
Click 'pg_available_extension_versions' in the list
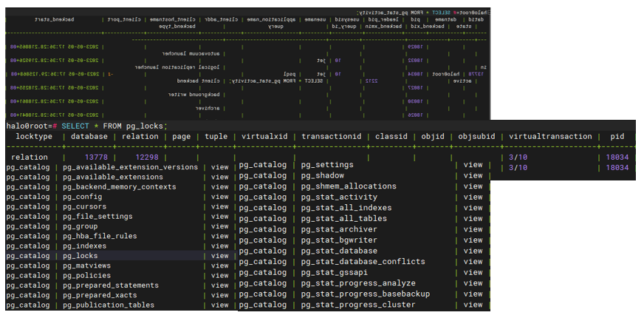coord(130,167)
